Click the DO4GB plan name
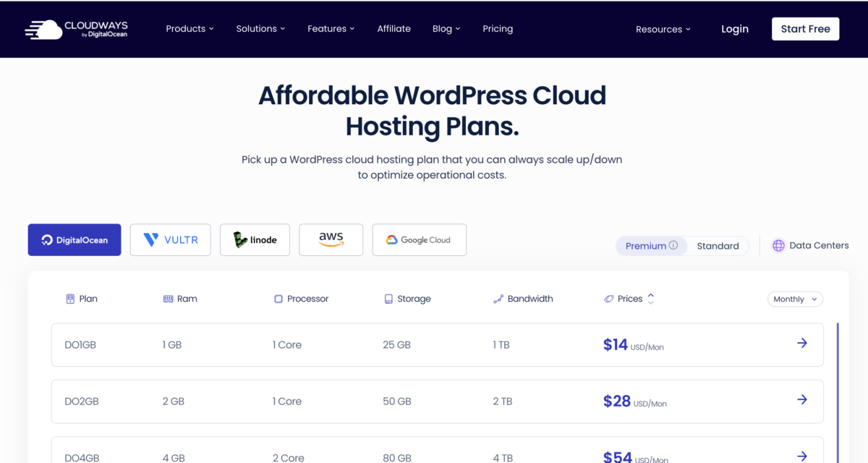 coord(82,458)
